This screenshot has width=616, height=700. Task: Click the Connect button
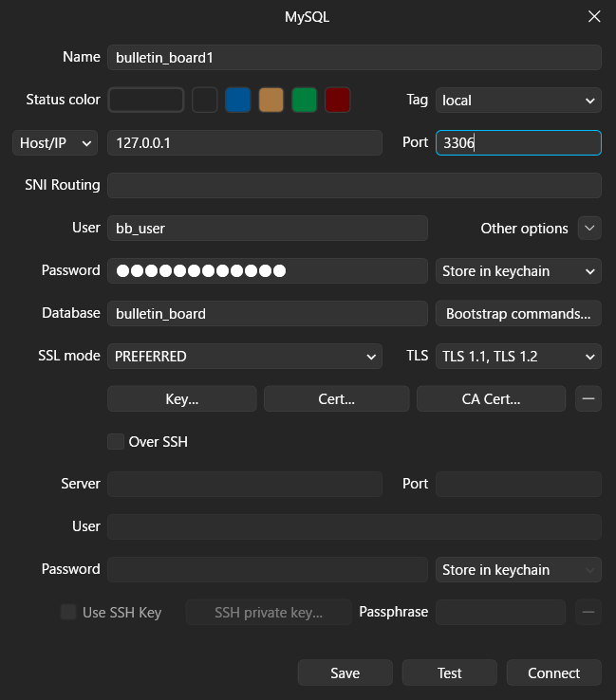click(x=553, y=672)
